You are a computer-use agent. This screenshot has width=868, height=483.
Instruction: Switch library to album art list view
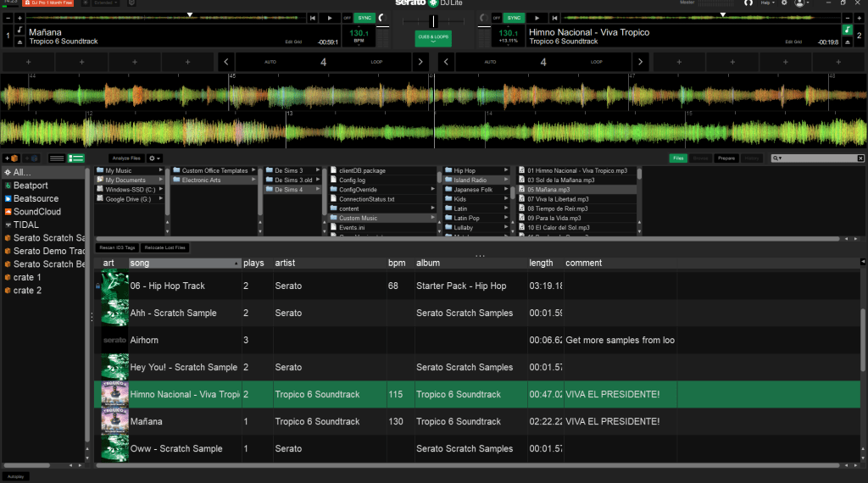click(x=76, y=158)
